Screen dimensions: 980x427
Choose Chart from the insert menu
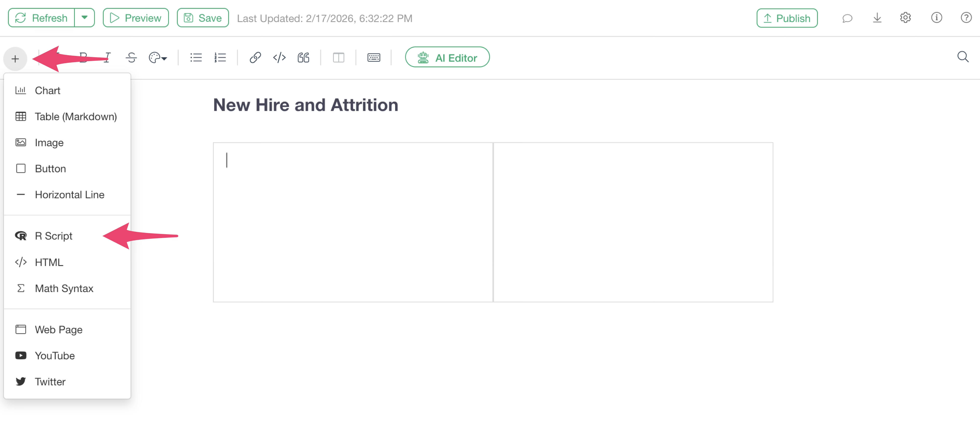click(x=47, y=91)
